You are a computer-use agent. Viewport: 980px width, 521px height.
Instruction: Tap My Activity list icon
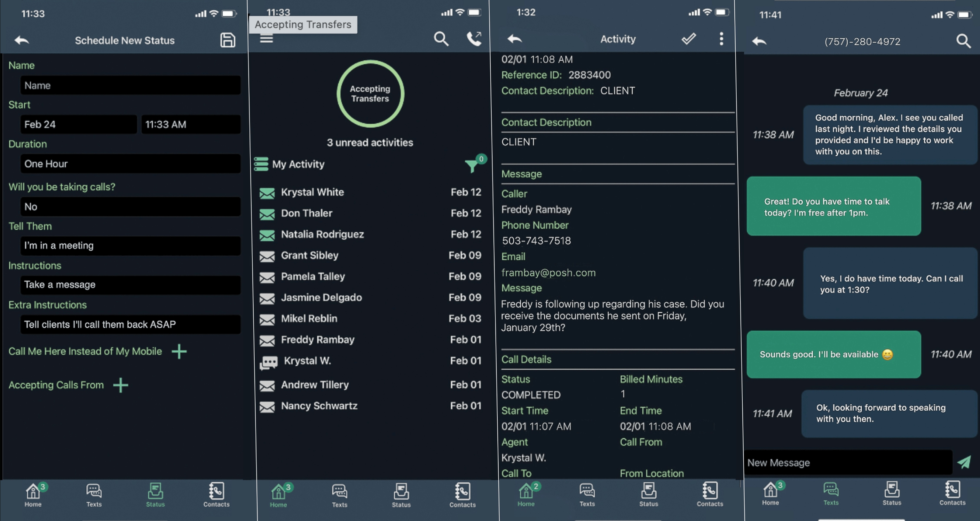(261, 164)
